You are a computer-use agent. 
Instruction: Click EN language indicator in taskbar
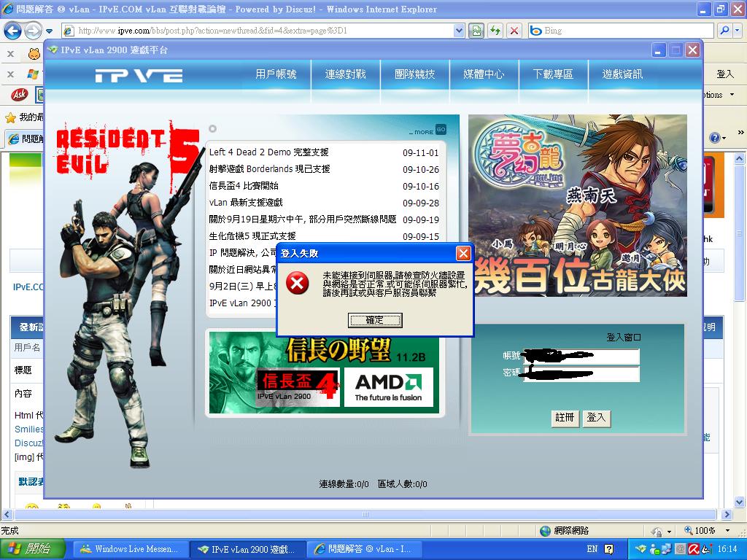click(x=592, y=549)
